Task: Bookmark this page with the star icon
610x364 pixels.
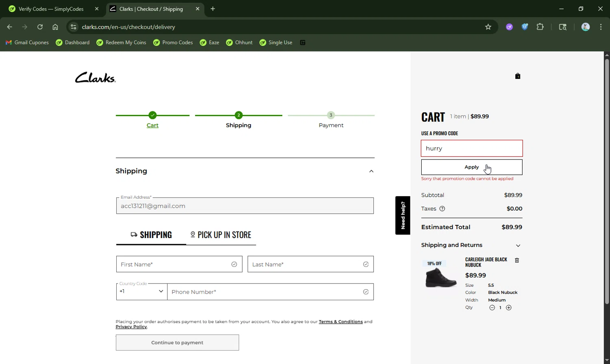Action: 488,27
